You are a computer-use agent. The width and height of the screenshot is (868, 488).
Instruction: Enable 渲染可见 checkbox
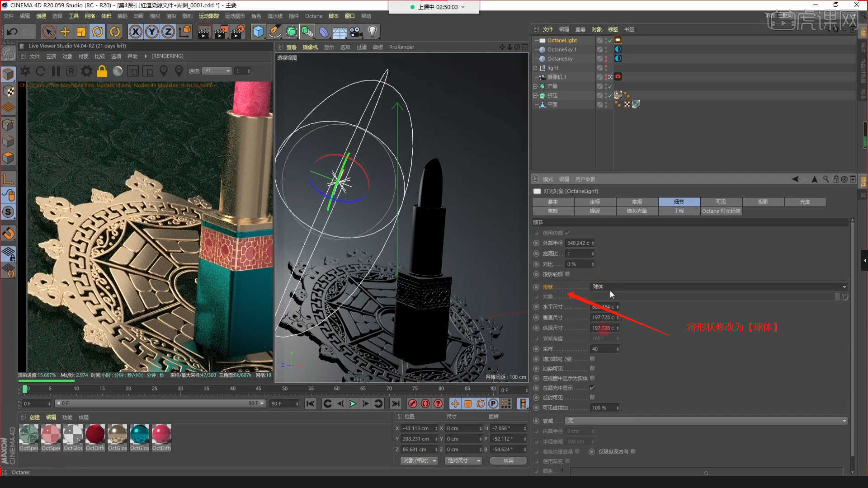pos(592,368)
